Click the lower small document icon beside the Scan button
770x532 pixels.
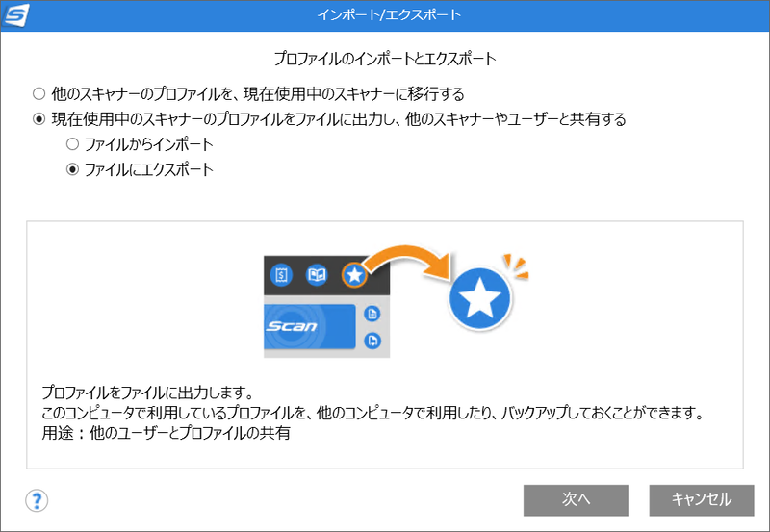pyautogui.click(x=372, y=341)
